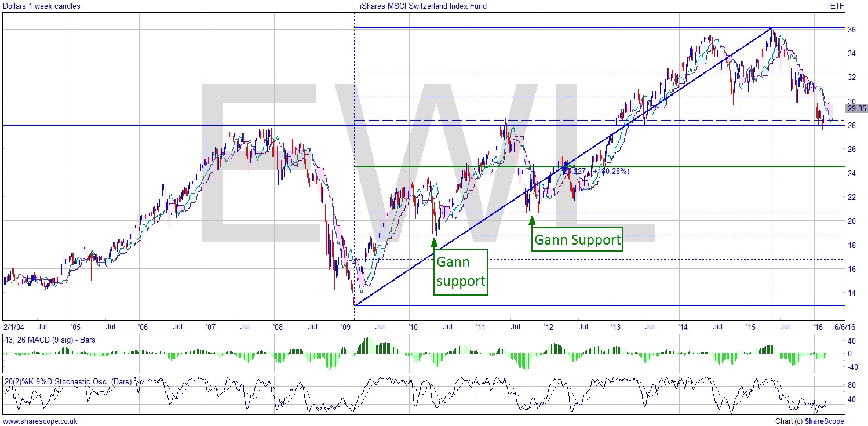868x426 pixels.
Task: Click the 2/1/04 start date label
Action: tap(15, 327)
